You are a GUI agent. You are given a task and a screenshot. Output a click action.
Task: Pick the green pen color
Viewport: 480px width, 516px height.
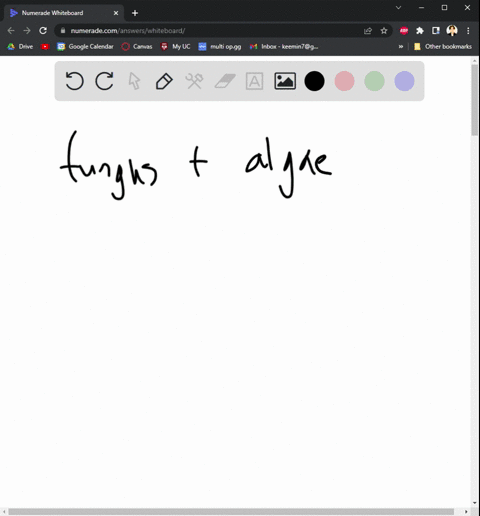tap(374, 81)
